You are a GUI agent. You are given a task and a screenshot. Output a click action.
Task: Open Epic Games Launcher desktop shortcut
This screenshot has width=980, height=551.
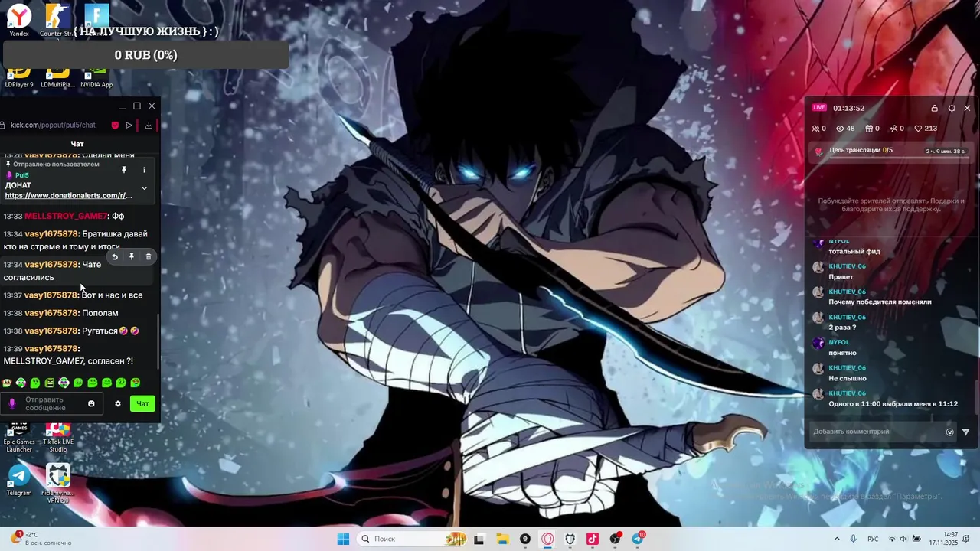[x=19, y=439]
